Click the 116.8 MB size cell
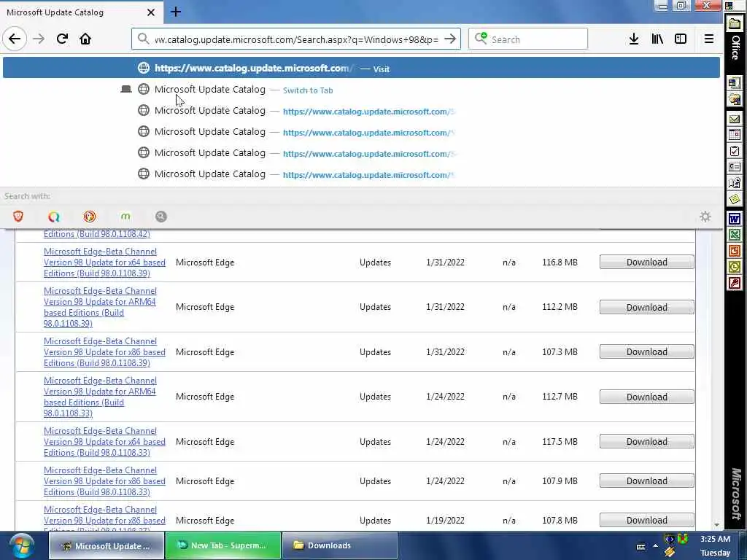This screenshot has height=560, width=747. 560,262
